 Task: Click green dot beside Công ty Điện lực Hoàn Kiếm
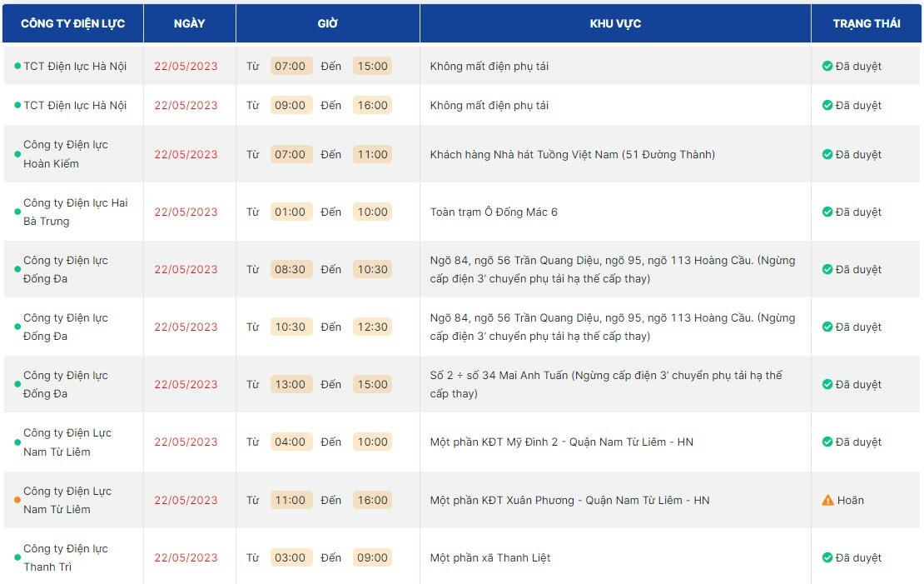17,154
